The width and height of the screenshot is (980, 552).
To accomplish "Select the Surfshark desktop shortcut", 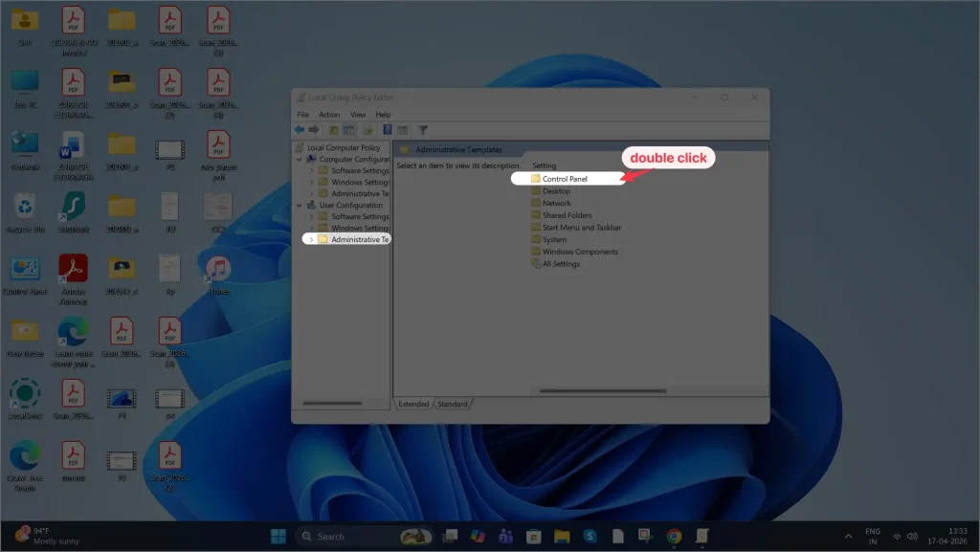I will point(73,213).
